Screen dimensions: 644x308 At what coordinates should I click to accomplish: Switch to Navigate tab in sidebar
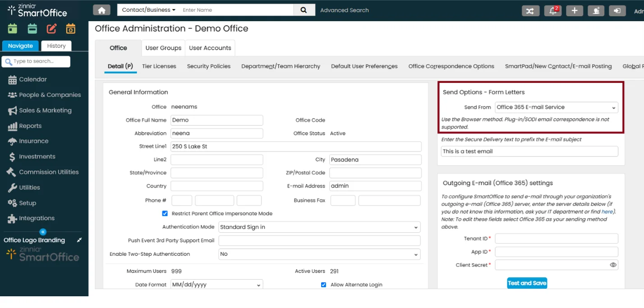tap(20, 46)
